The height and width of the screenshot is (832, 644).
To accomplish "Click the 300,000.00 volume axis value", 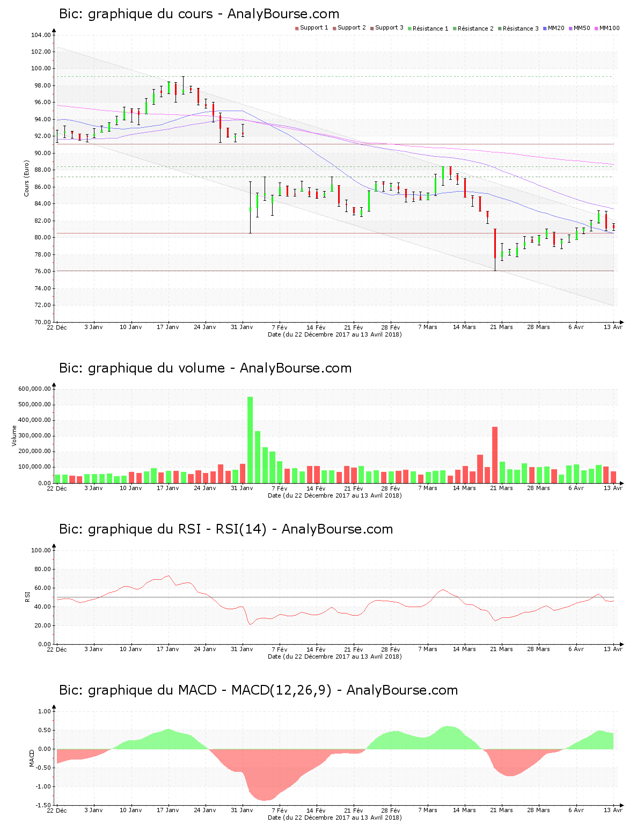I will click(34, 436).
